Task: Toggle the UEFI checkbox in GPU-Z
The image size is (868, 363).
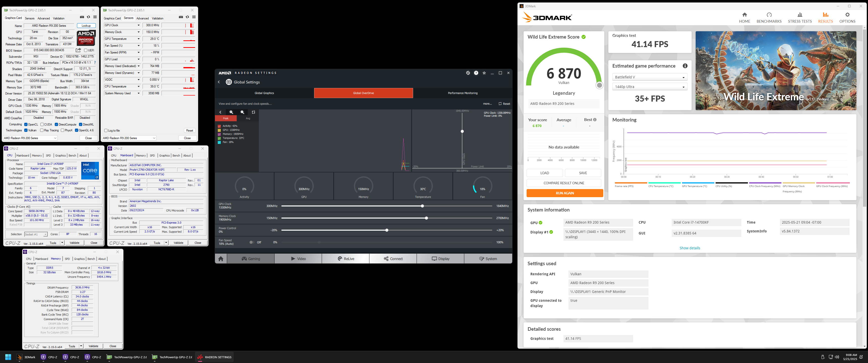Action: 86,50
